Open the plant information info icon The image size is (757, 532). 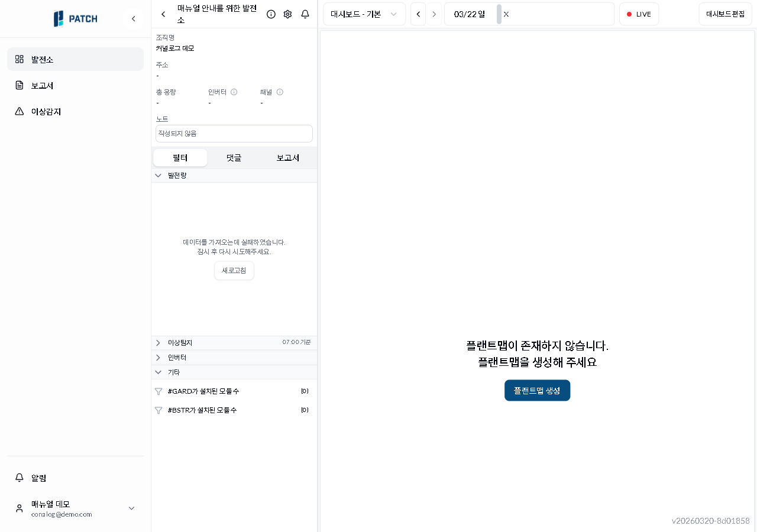271,14
